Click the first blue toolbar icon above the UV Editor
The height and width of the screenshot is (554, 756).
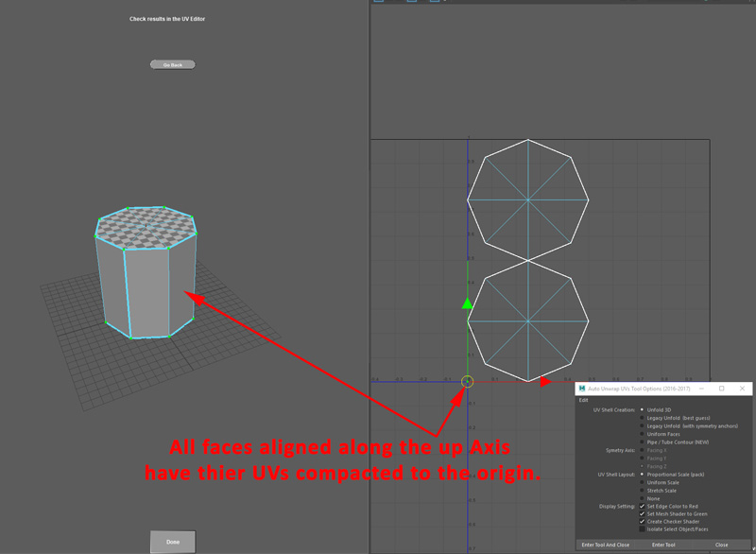pyautogui.click(x=378, y=3)
